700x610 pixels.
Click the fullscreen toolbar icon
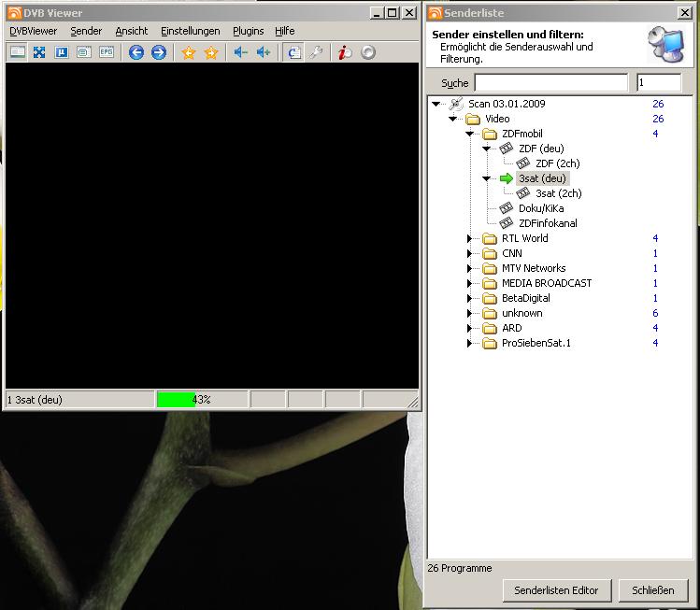[39, 52]
